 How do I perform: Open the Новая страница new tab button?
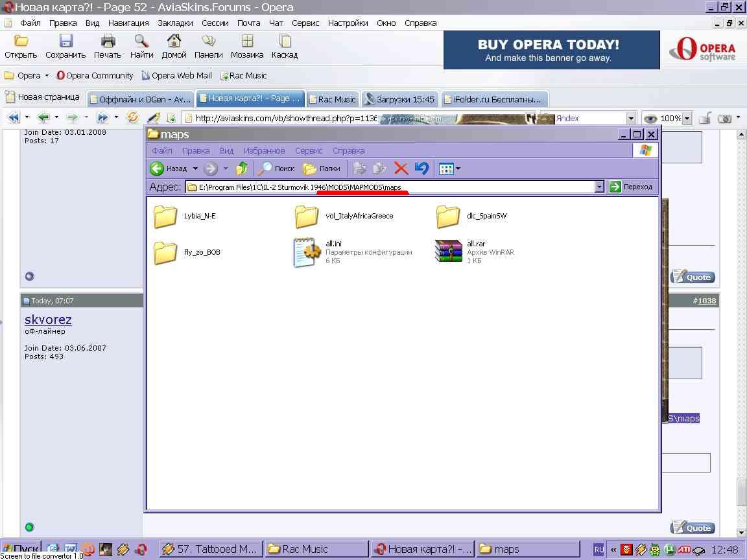pyautogui.click(x=43, y=97)
